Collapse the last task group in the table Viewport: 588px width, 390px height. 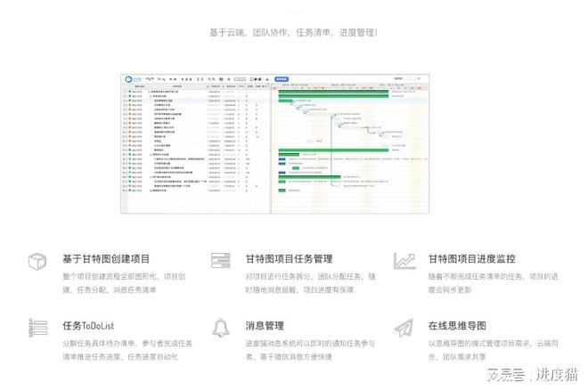151,191
